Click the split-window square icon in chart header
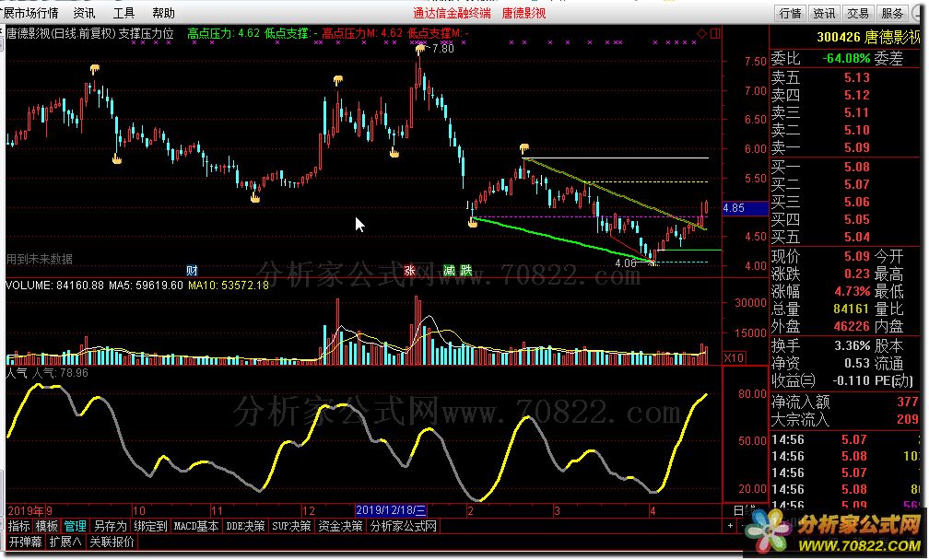The image size is (929, 560). 715,33
